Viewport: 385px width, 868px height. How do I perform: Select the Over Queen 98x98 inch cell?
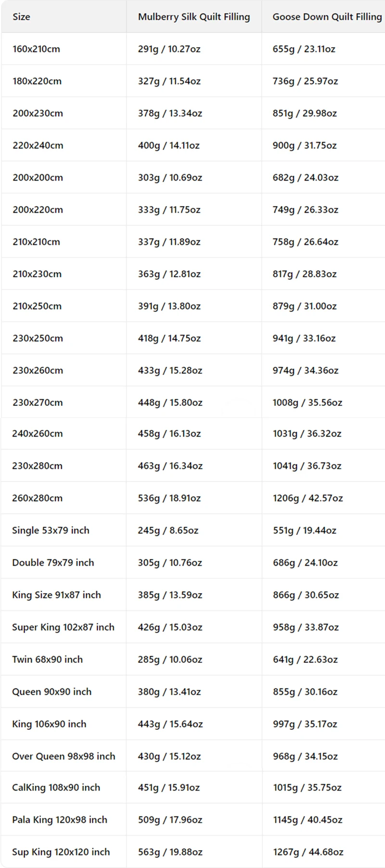64,756
